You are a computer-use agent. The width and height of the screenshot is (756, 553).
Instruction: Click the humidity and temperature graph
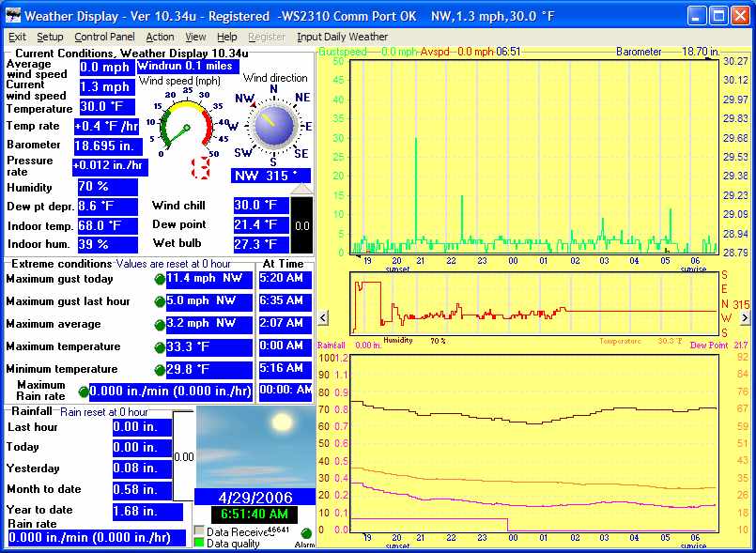pos(534,443)
